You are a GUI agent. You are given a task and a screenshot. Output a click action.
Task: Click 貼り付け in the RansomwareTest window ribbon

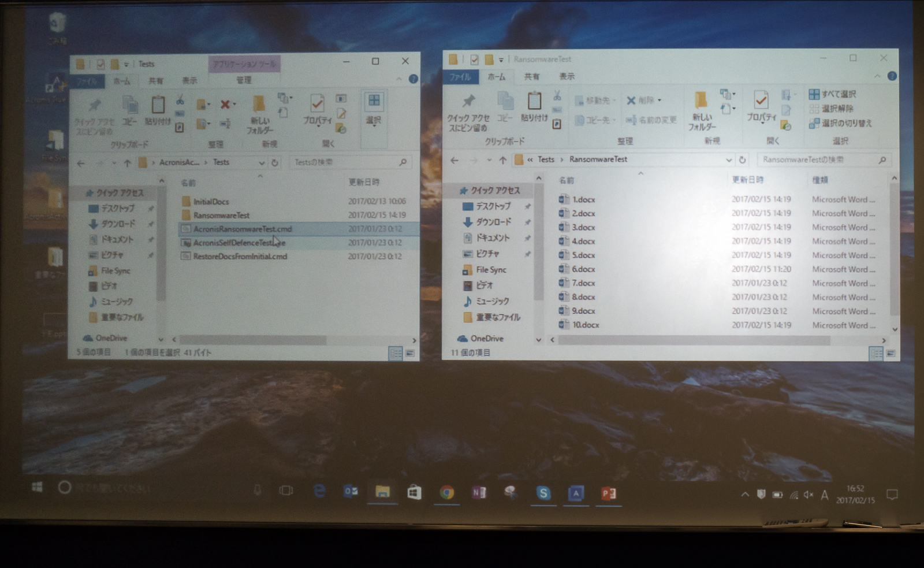[x=534, y=107]
